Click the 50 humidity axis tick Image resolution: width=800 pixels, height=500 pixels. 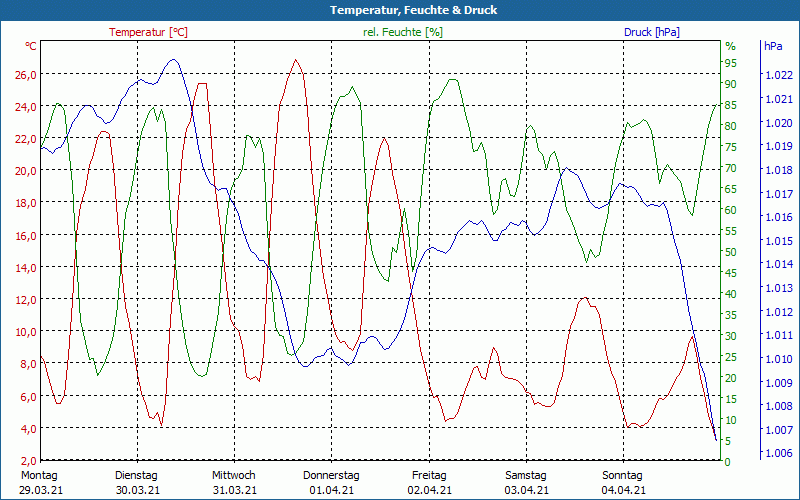pyautogui.click(x=730, y=252)
